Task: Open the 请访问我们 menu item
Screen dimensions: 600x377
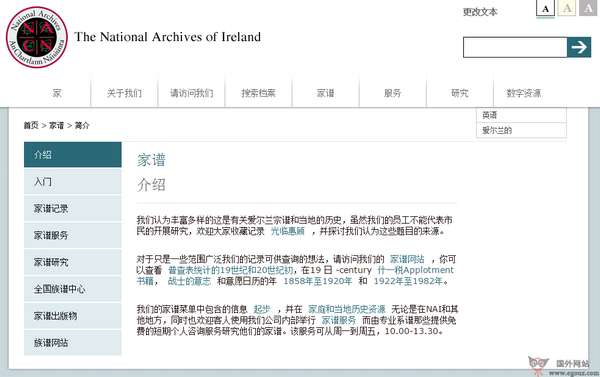Action: coord(191,93)
